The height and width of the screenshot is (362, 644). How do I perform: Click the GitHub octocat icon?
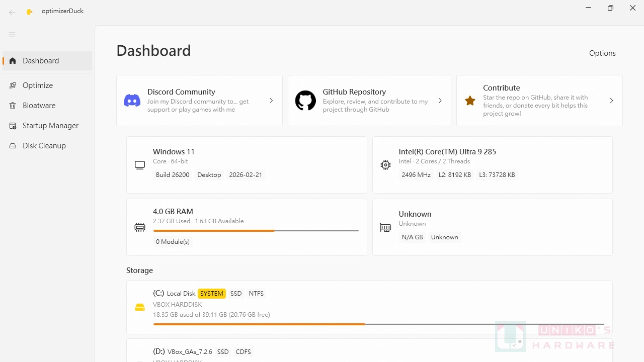(x=305, y=101)
